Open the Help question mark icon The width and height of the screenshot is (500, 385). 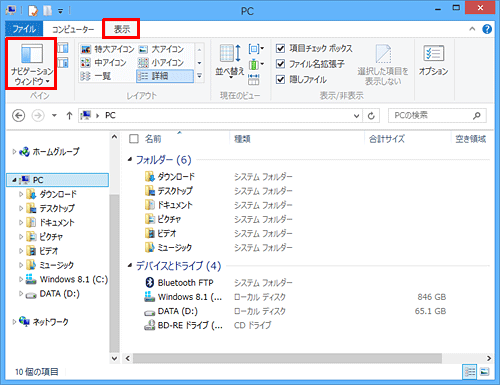487,29
